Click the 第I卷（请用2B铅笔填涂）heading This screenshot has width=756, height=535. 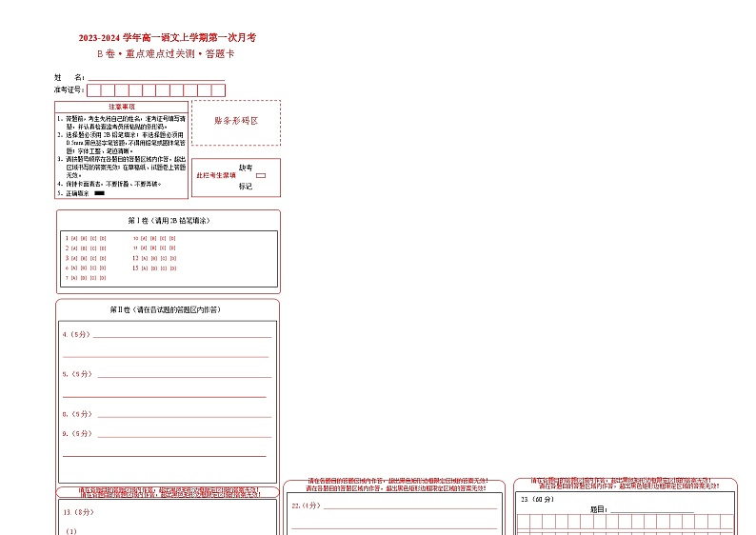(169, 221)
